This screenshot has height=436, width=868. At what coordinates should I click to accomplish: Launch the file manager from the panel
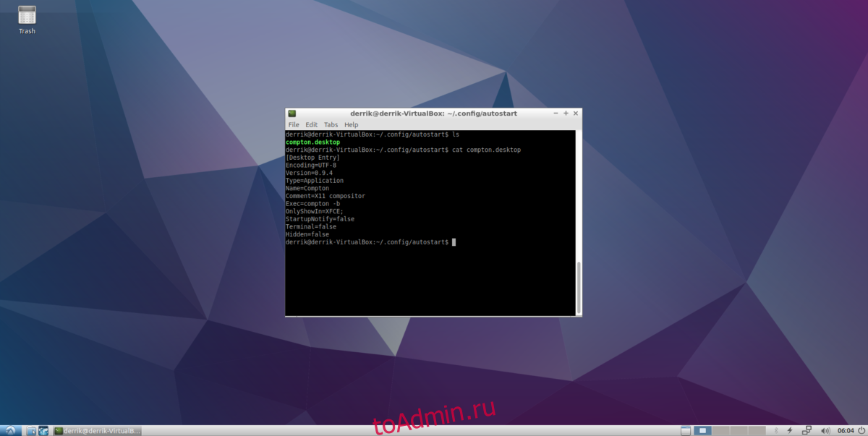(31, 431)
